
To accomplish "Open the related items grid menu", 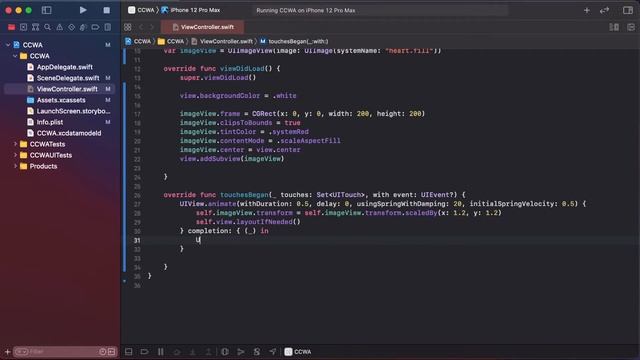I will pyautogui.click(x=128, y=27).
